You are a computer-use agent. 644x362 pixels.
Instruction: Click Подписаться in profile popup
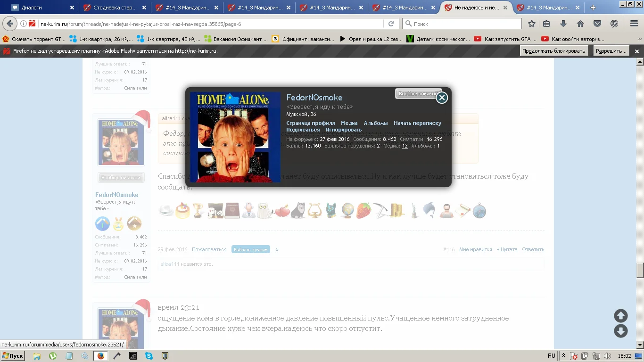tap(303, 130)
